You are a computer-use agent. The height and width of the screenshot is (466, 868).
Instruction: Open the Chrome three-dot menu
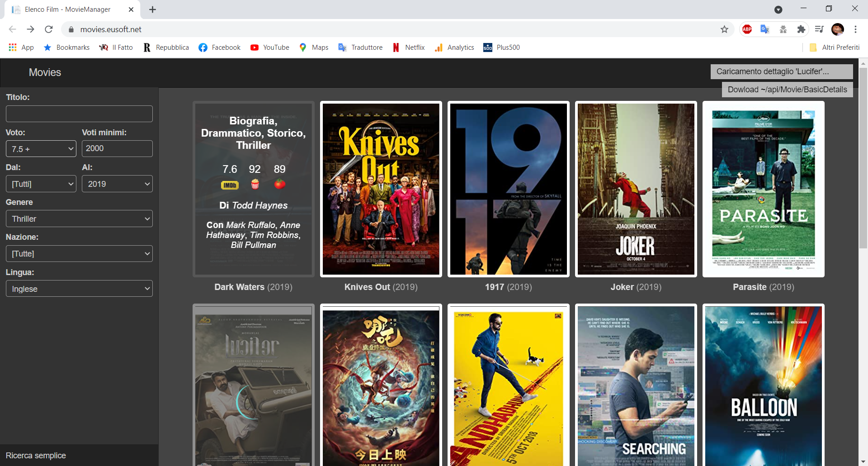click(855, 29)
